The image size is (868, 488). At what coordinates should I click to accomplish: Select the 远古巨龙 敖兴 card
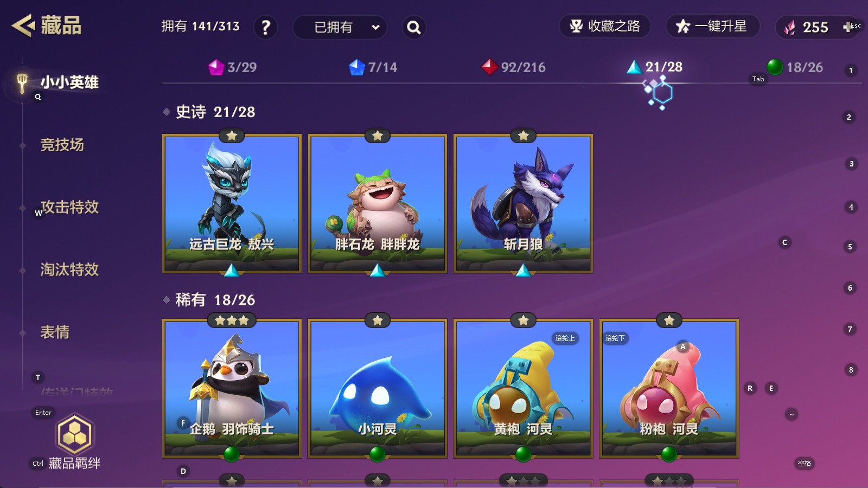pos(232,203)
